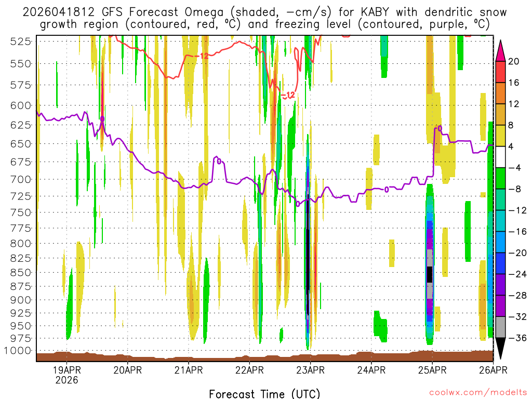Click the color bar value 12

point(514,104)
